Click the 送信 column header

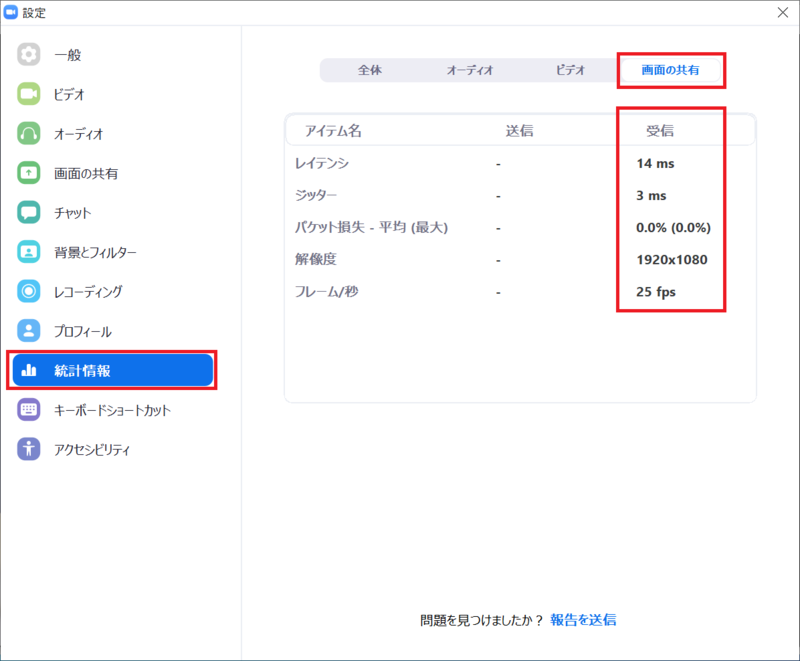click(519, 131)
